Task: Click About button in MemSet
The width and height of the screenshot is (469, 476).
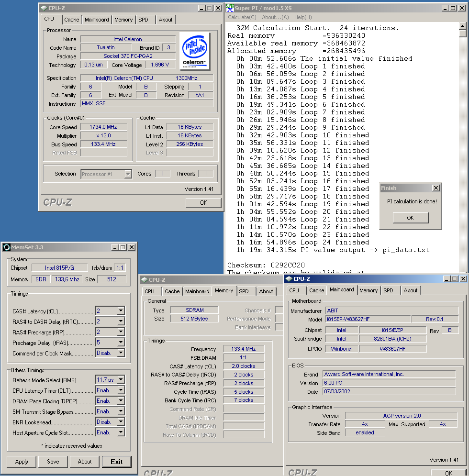Action: [85, 462]
